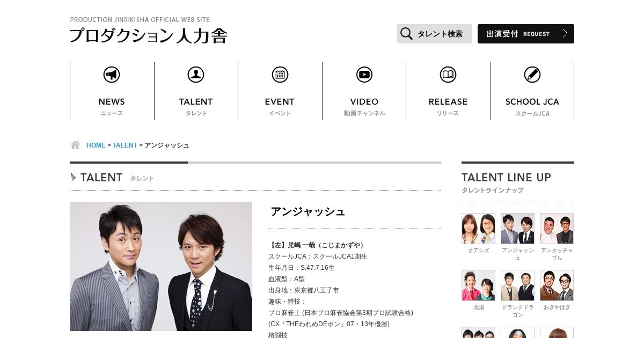The height and width of the screenshot is (338, 644).
Task: Click the アンジャッシュ breadcrumb text
Action: coord(167,145)
